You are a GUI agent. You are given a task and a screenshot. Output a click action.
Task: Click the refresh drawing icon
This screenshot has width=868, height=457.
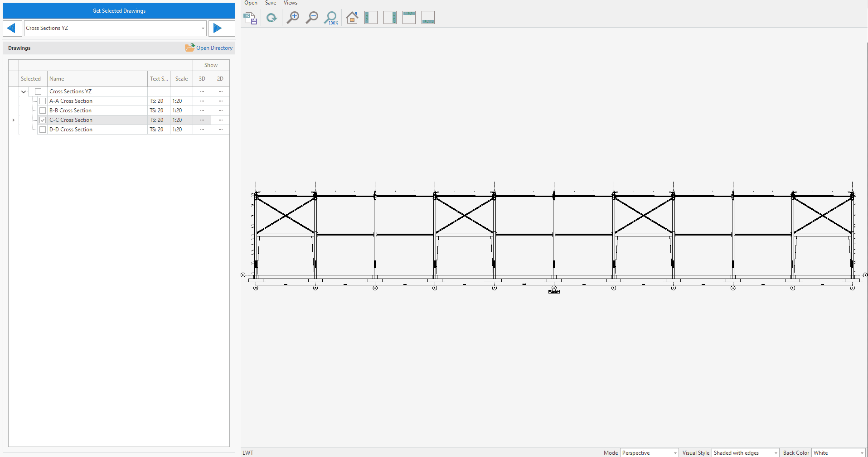click(x=272, y=18)
